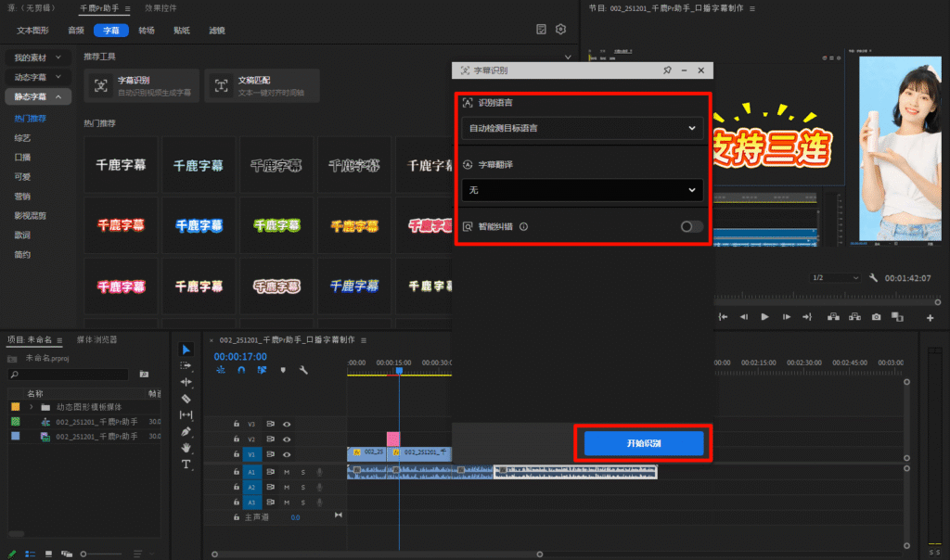Mute the A1 audio track
The width and height of the screenshot is (950, 560).
287,471
